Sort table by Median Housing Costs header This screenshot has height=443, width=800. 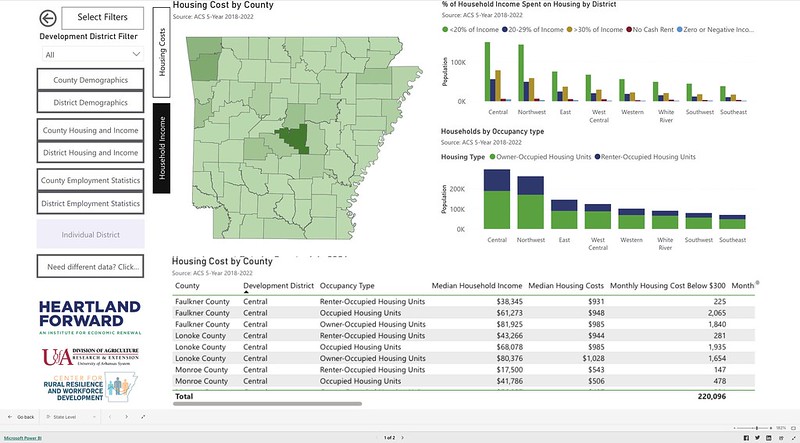566,286
